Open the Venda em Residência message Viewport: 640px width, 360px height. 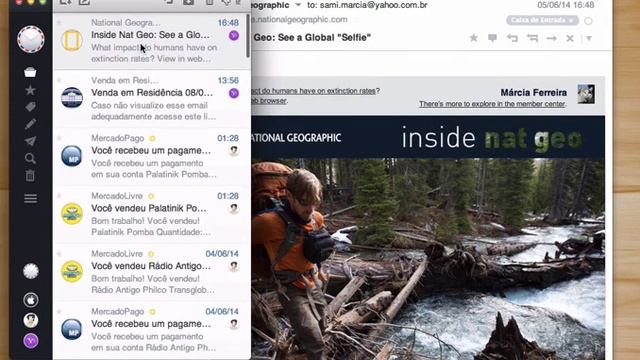152,98
